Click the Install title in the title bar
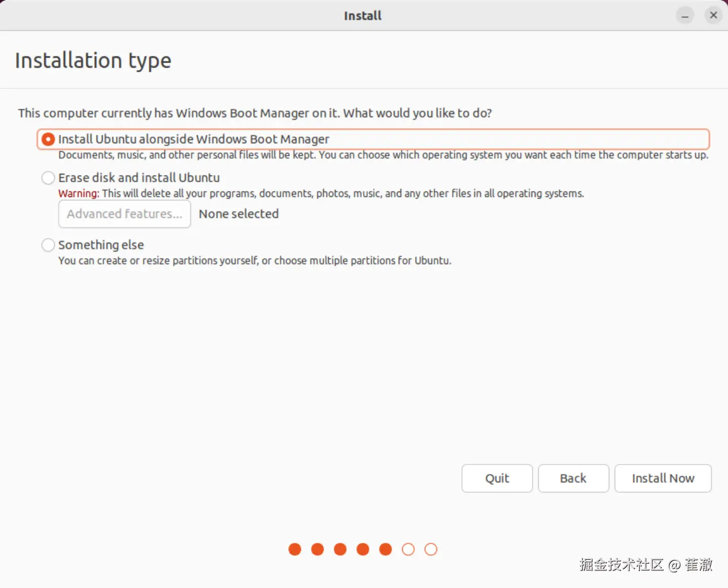Screen dimensions: 728x588 click(x=363, y=16)
